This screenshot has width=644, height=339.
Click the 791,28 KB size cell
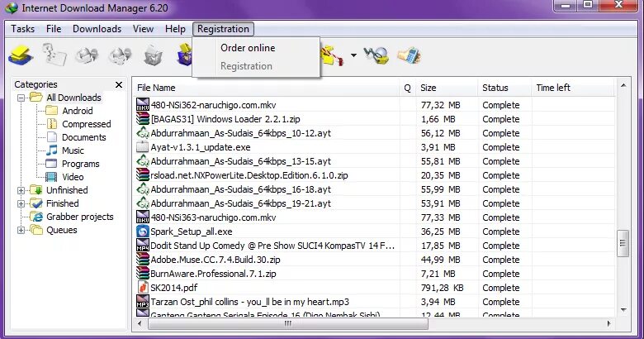[442, 288]
